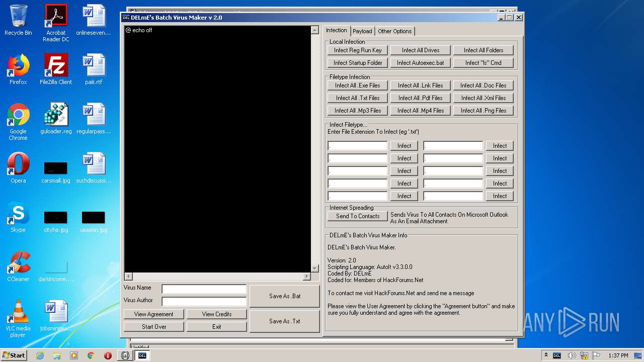Click the Start button
This screenshot has width=644, height=362.
(14, 355)
